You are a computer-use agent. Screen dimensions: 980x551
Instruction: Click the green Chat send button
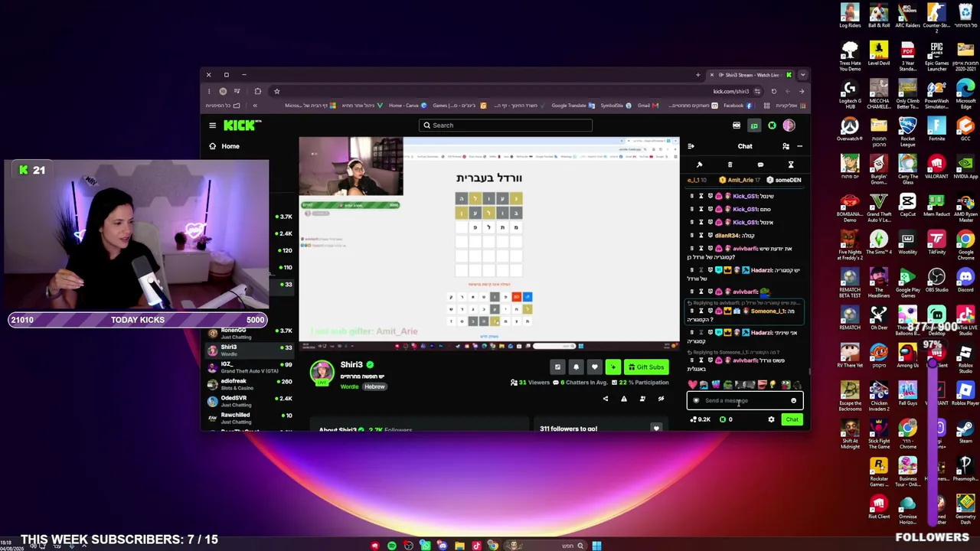(x=792, y=419)
